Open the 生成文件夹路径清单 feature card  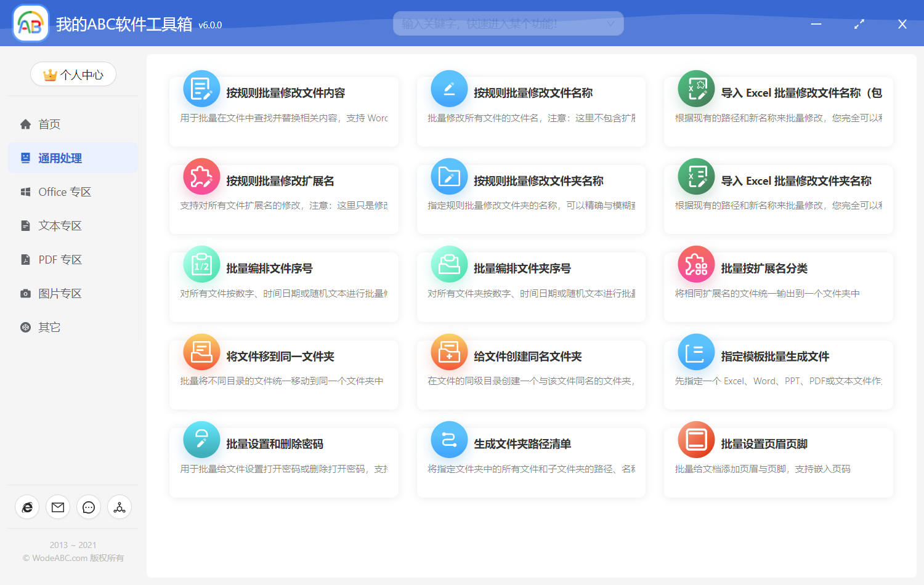pyautogui.click(x=531, y=462)
